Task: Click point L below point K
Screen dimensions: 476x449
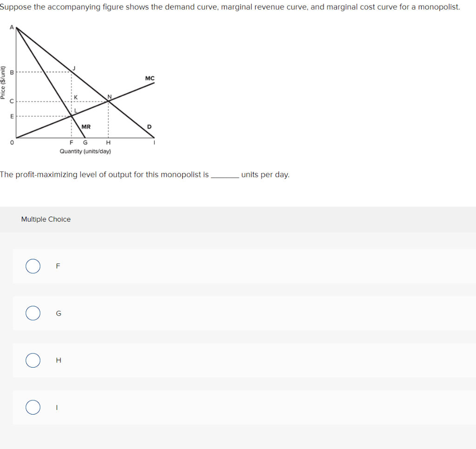Action: point(74,110)
